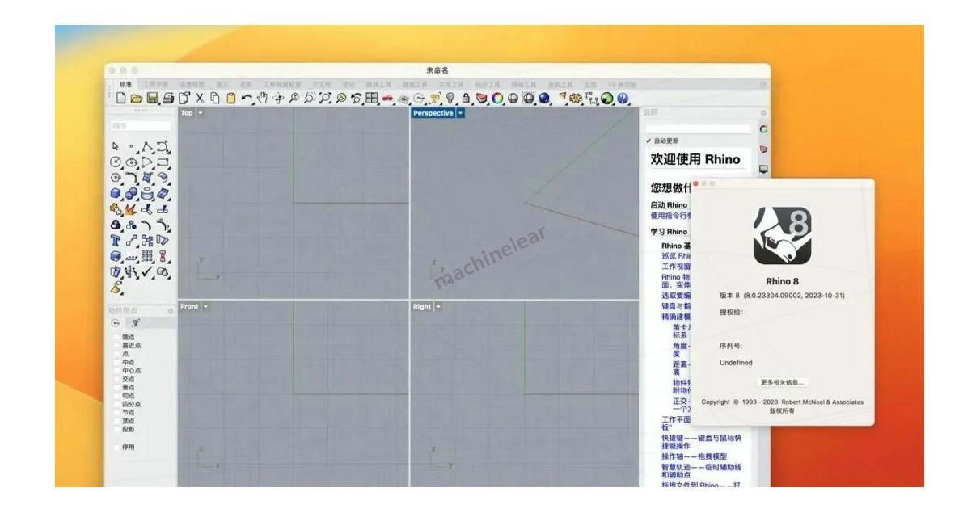Viewport: 980px width, 513px height.
Task: Select the Polyline tool in left toolbar
Action: coord(146,146)
